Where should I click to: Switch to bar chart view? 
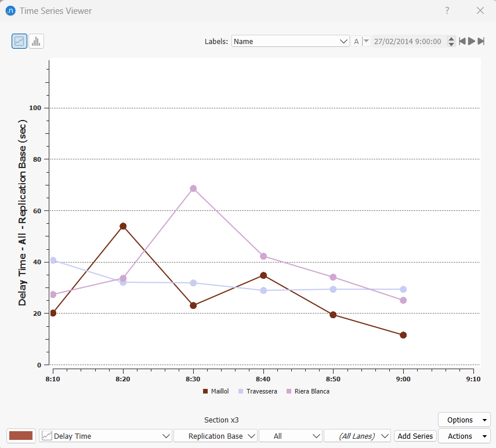(36, 41)
